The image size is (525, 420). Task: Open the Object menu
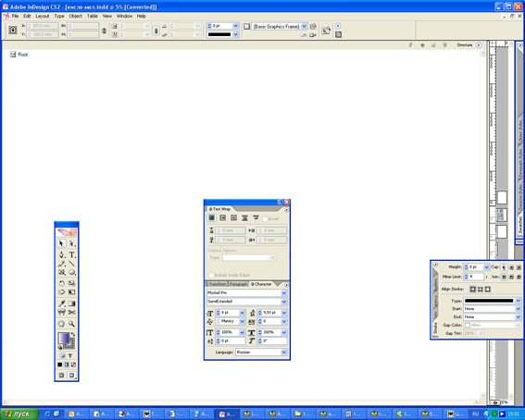coord(75,16)
